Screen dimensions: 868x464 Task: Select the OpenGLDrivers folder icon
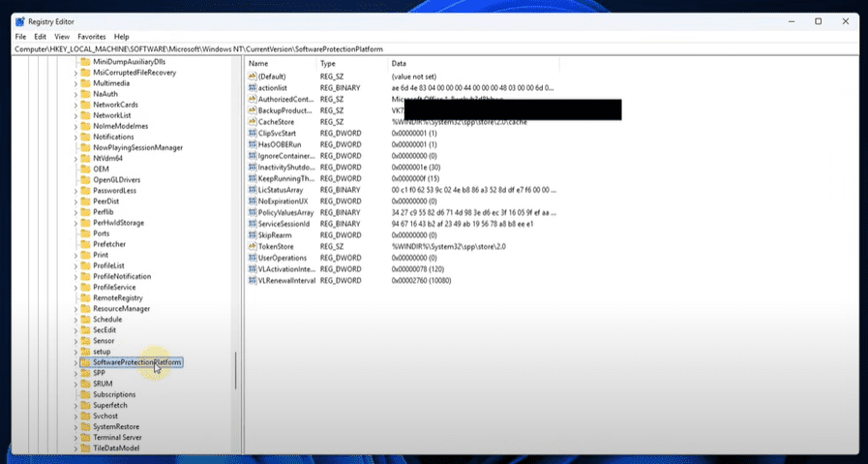pyautogui.click(x=85, y=179)
